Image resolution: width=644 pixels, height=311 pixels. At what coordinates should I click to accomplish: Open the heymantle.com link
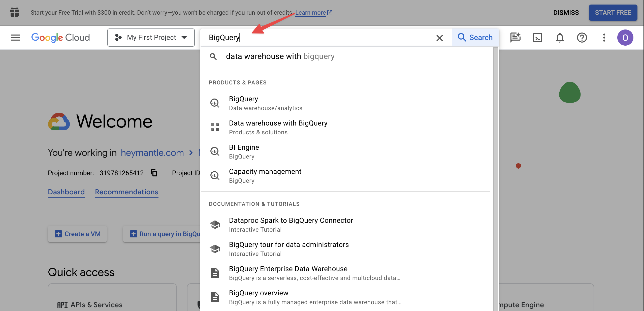pos(152,152)
